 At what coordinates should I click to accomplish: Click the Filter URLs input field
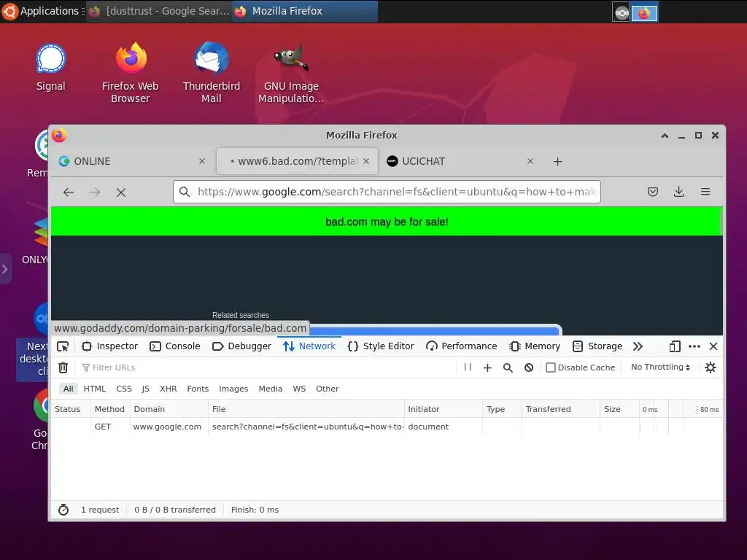[x=267, y=367]
